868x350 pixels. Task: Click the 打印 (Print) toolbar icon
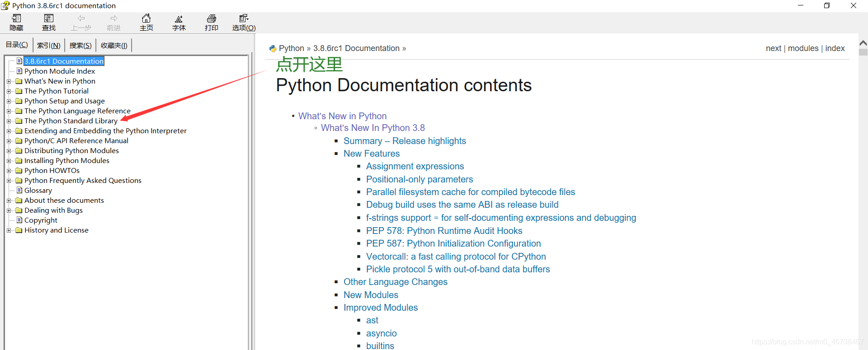click(212, 19)
